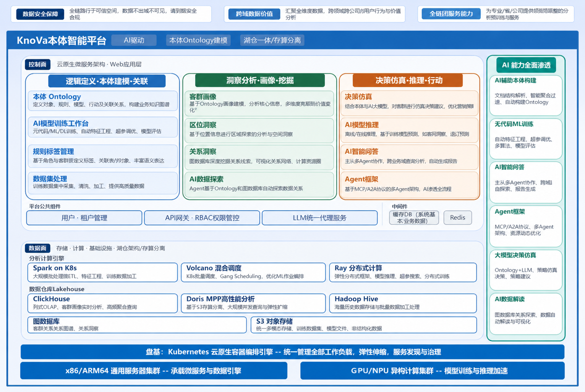Open the 大模型决策仿真 card

pos(526,270)
